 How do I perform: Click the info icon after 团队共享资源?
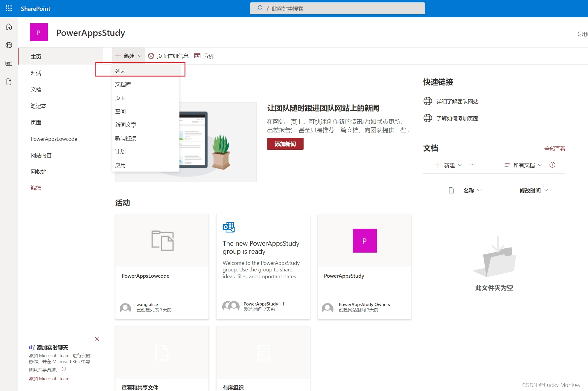[x=64, y=369]
